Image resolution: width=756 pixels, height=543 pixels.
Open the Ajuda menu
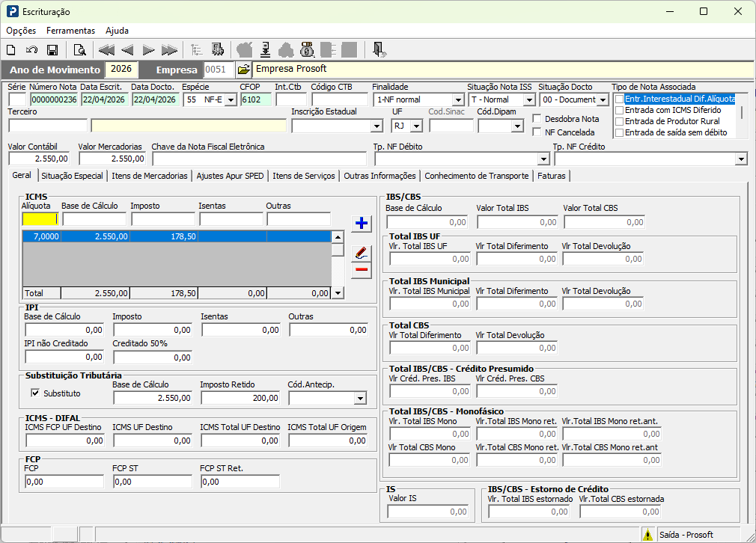click(x=118, y=31)
